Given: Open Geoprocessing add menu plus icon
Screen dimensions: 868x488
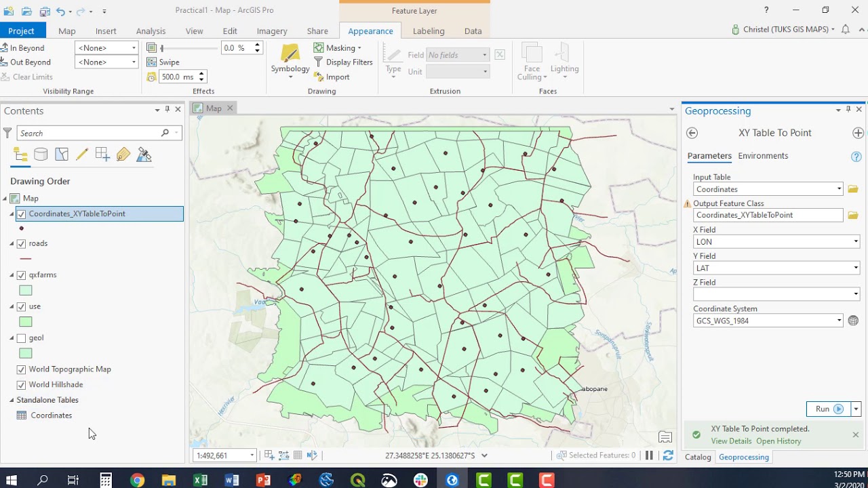Looking at the screenshot, I should click(858, 133).
